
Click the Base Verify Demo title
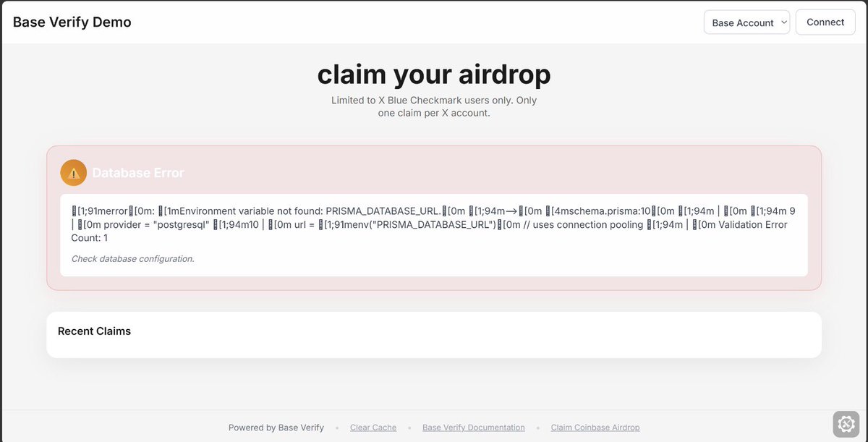pos(72,22)
